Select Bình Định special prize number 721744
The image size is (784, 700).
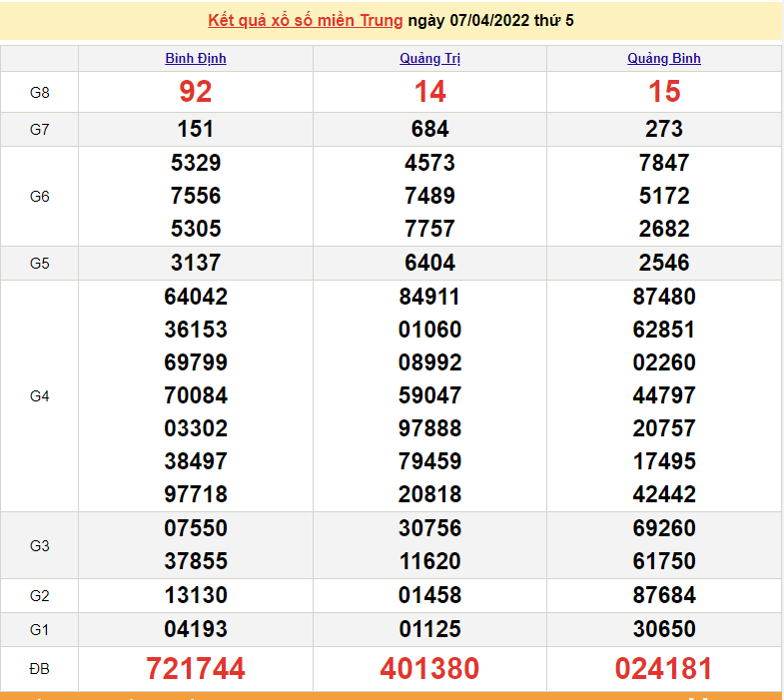pos(196,668)
